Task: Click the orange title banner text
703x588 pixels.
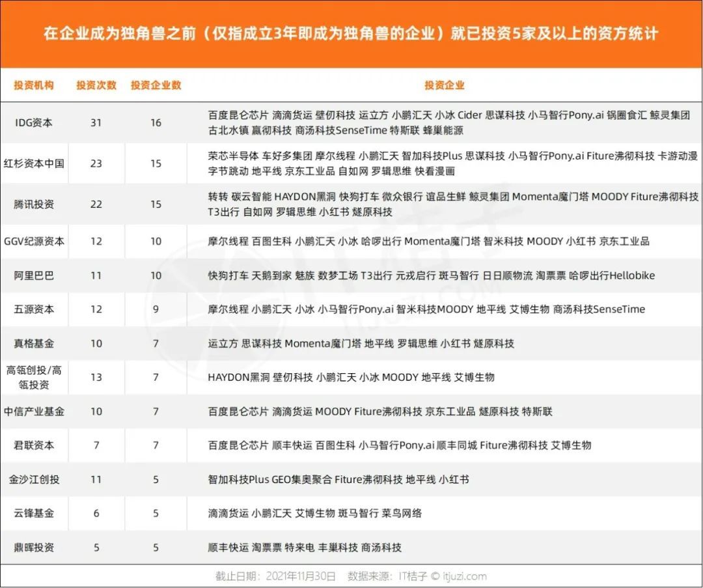Action: point(351,34)
